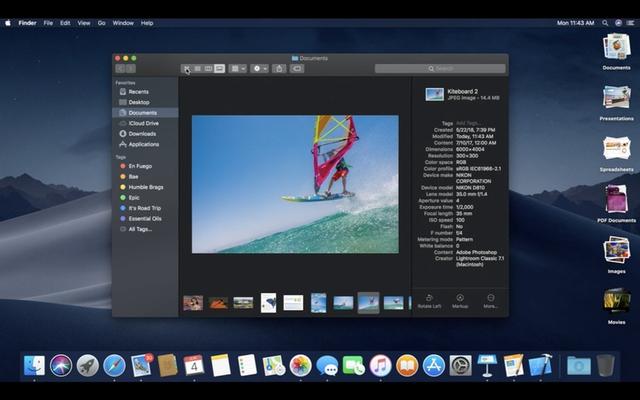
Task: Click Rotate Left in preview pane
Action: [x=429, y=301]
